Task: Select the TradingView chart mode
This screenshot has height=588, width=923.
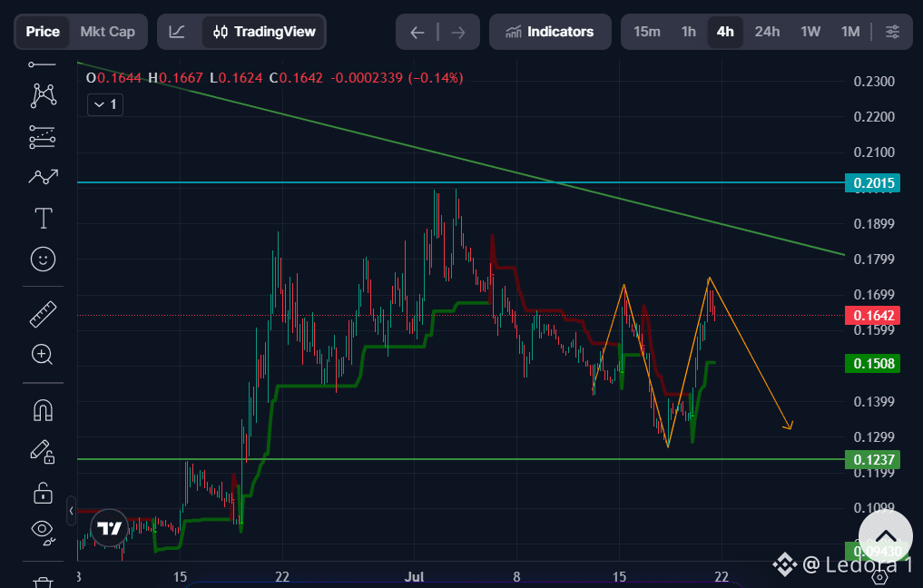Action: point(264,32)
